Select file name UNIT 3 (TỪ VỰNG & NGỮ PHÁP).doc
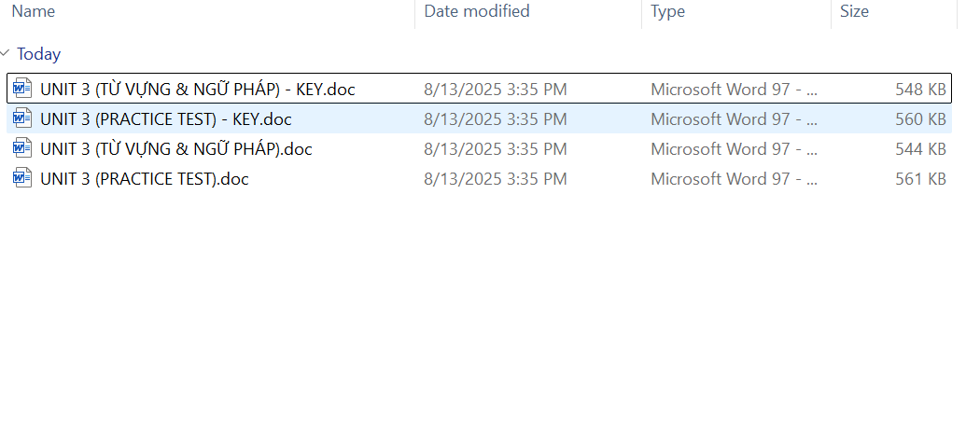Viewport: 980px width, 444px height. coord(175,149)
